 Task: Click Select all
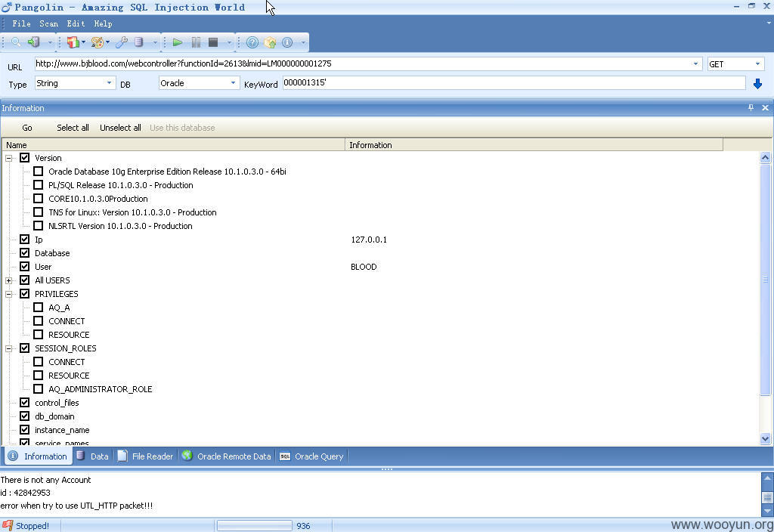(x=73, y=128)
